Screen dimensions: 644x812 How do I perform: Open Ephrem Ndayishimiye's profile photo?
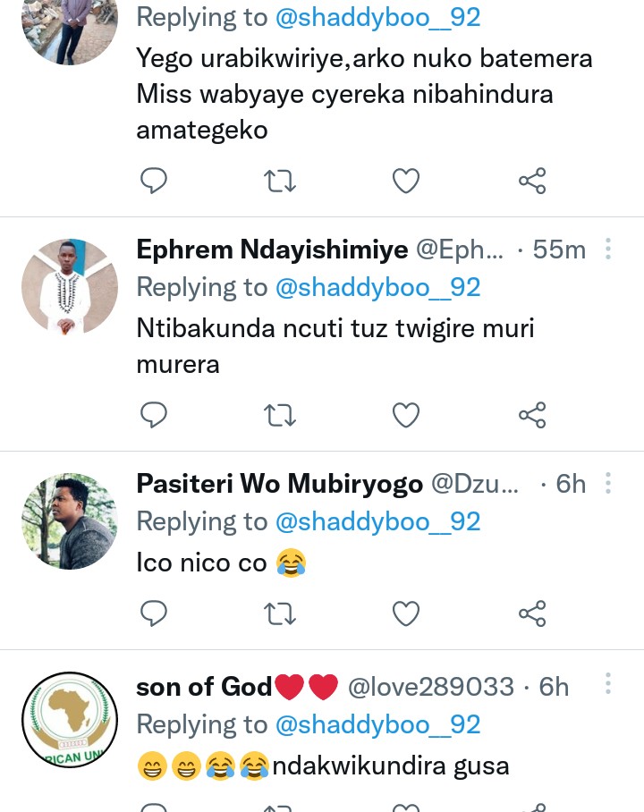pyautogui.click(x=70, y=287)
